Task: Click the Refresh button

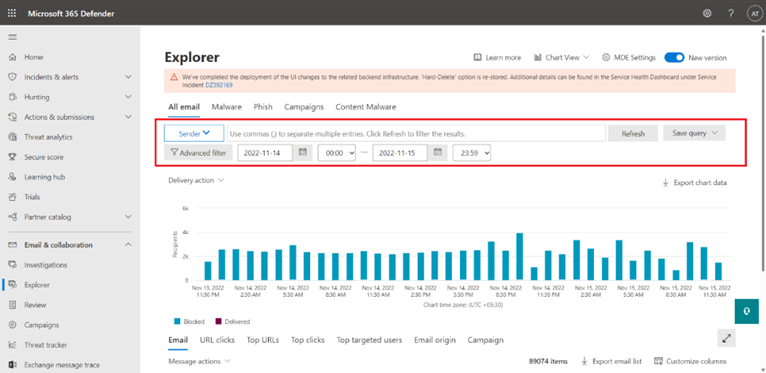Action: pyautogui.click(x=633, y=133)
